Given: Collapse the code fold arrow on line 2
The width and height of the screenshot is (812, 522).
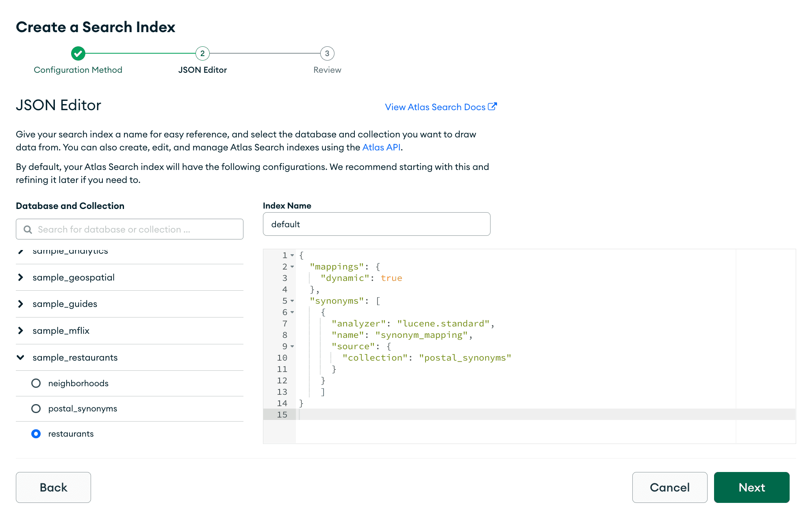Looking at the screenshot, I should 292,267.
